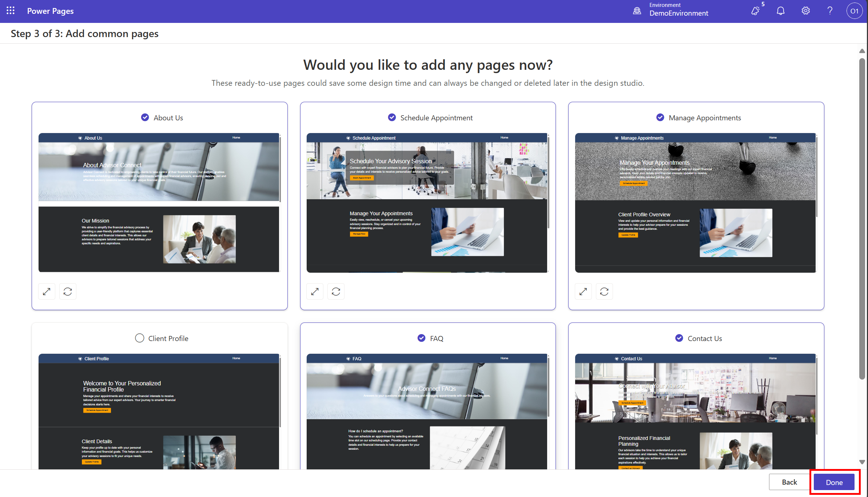The image size is (868, 497).
Task: Expand the About Us page preview
Action: (x=47, y=291)
